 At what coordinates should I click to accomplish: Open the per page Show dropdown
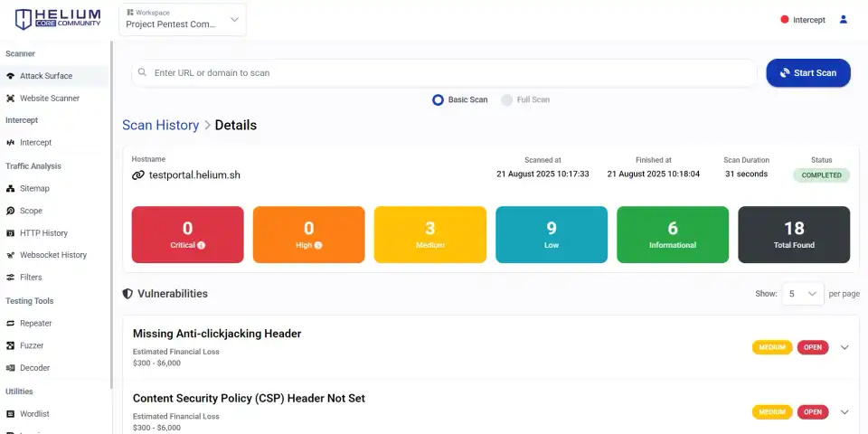pos(802,294)
